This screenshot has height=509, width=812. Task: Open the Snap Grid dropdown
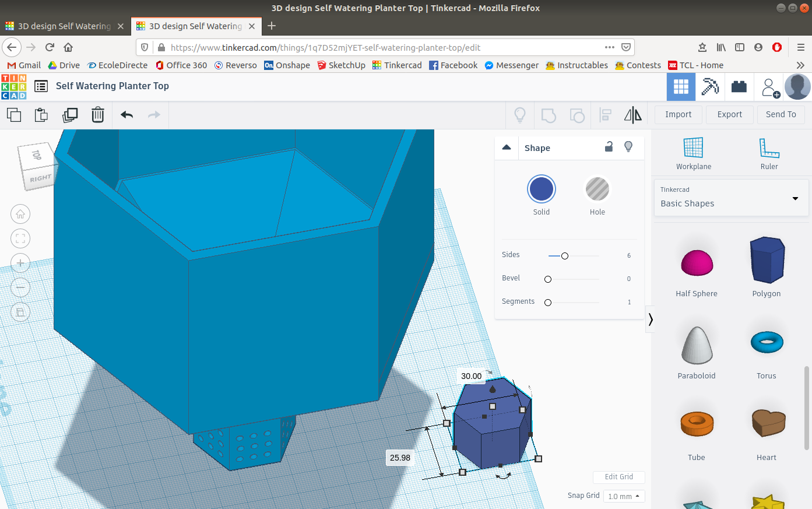[624, 496]
